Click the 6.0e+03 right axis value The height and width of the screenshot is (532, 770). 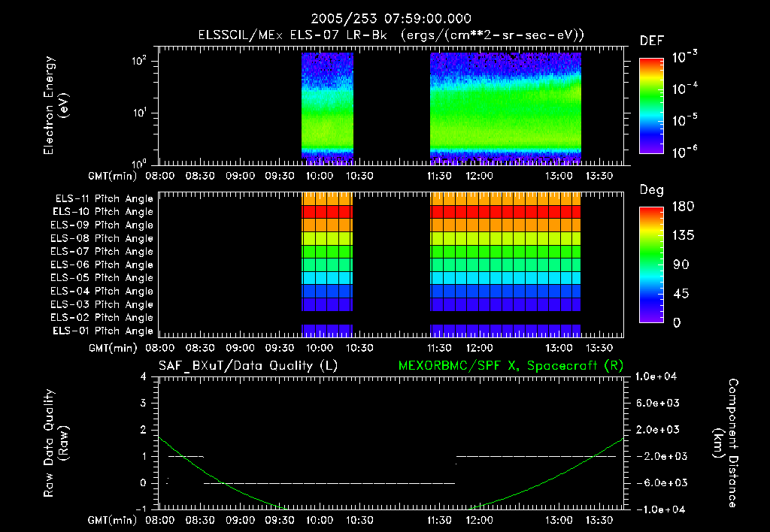click(659, 404)
